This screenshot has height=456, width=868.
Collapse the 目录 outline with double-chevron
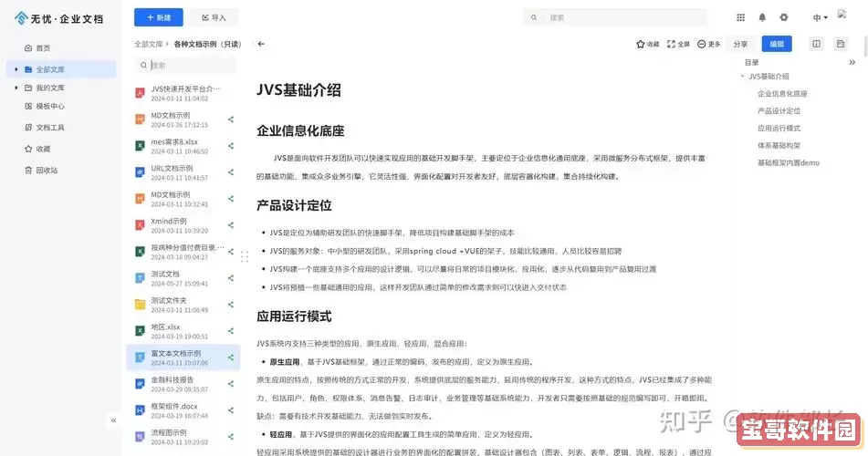coord(852,63)
